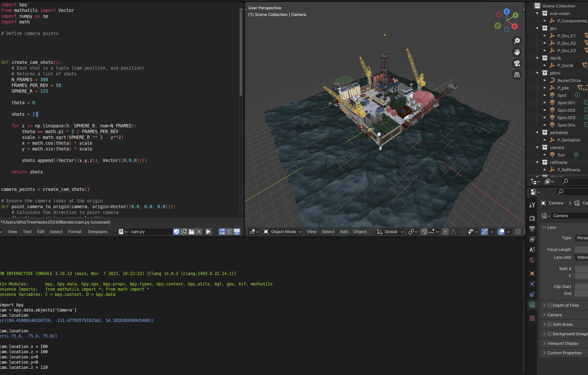Open the Object Mode dropdown
This screenshot has width=588, height=375.
coord(282,232)
